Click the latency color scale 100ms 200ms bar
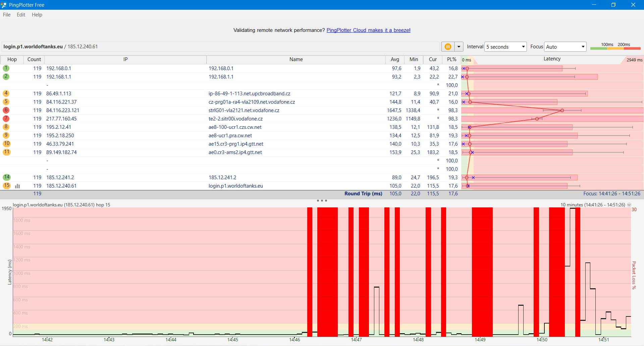644x346 pixels. 615,48
